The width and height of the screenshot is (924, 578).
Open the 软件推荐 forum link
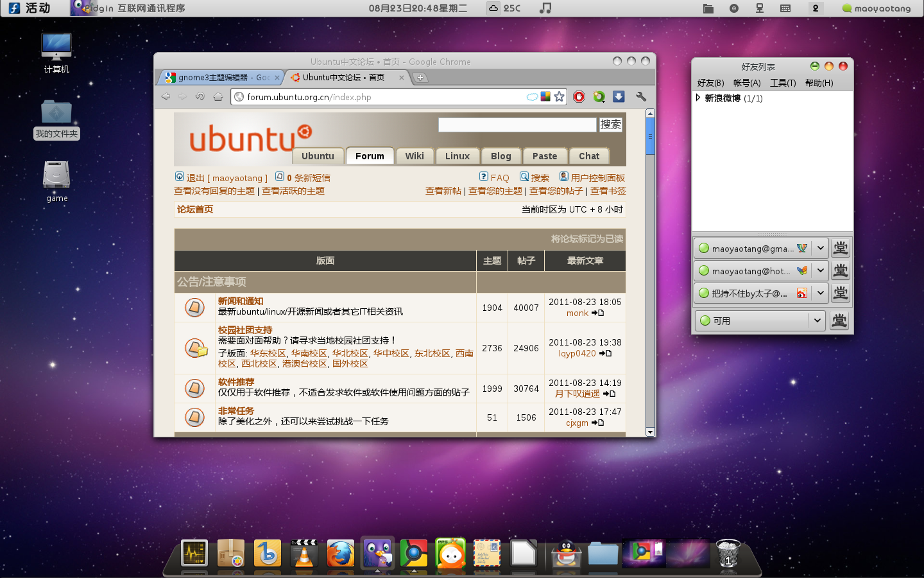click(x=236, y=382)
